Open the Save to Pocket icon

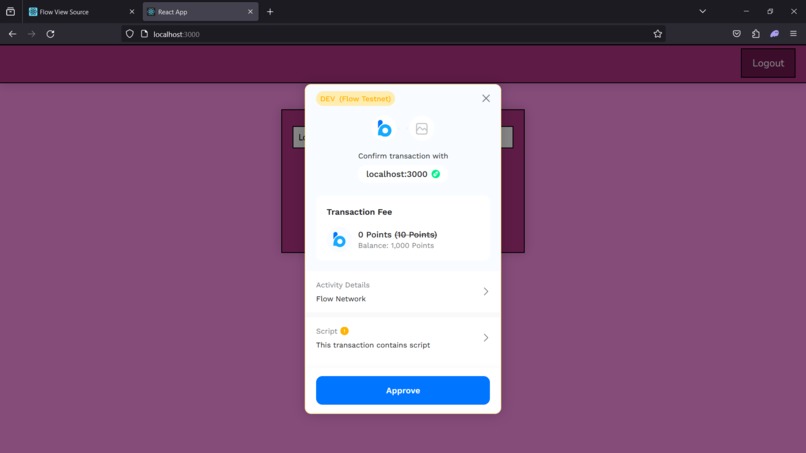click(737, 34)
